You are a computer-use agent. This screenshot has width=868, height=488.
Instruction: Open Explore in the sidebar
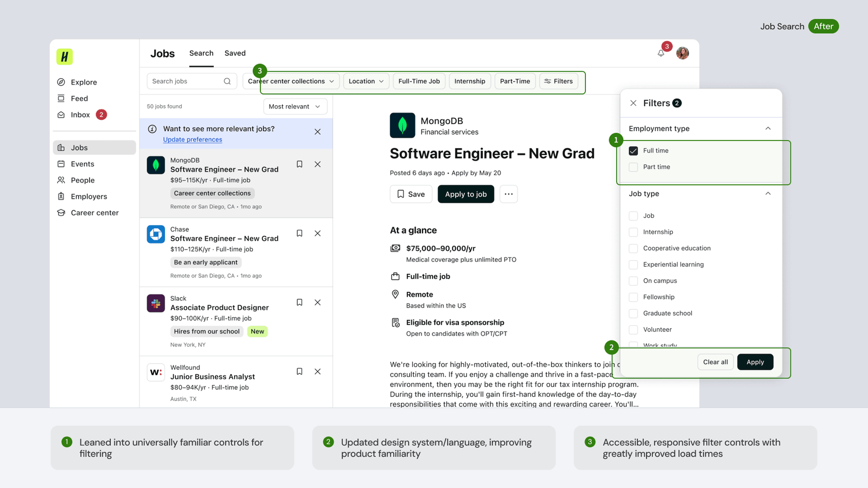click(x=77, y=82)
